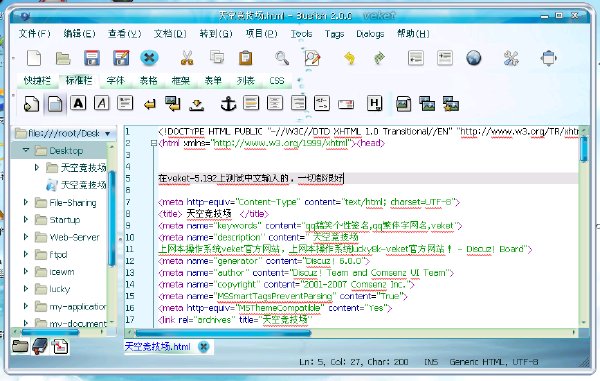Screen dimensions: 600x381
Task: Open 转到(G) menu
Action: pyautogui.click(x=216, y=34)
